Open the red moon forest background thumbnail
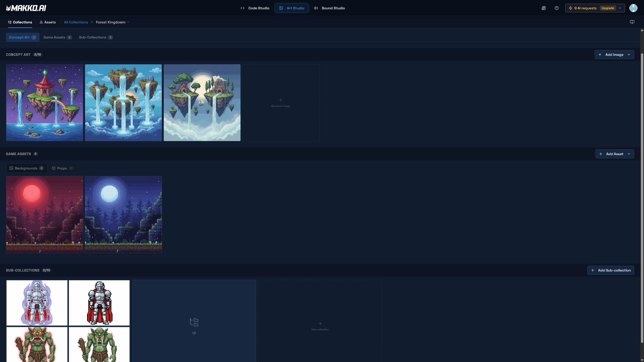 point(44,214)
